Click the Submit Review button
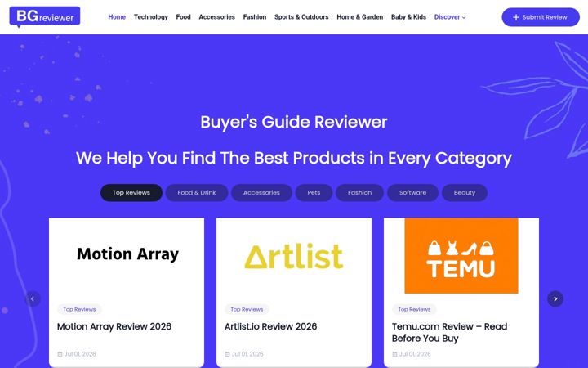Image resolution: width=588 pixels, height=368 pixels. [x=541, y=17]
